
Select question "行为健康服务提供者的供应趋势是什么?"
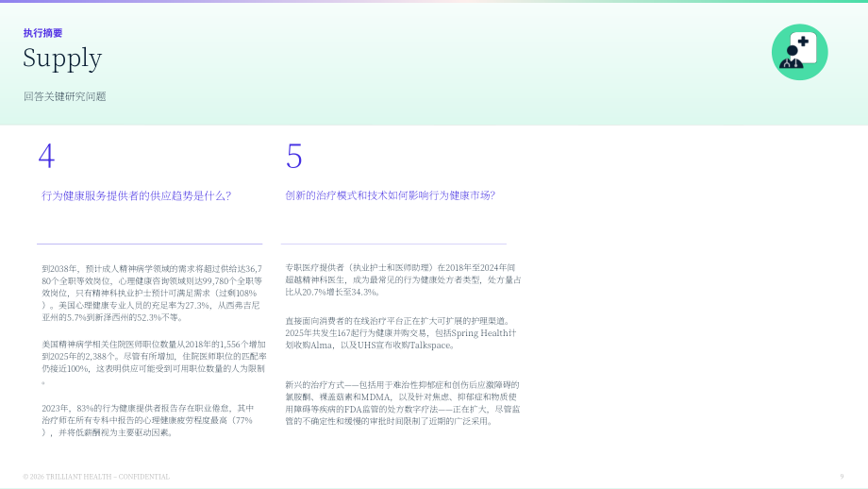[136, 195]
